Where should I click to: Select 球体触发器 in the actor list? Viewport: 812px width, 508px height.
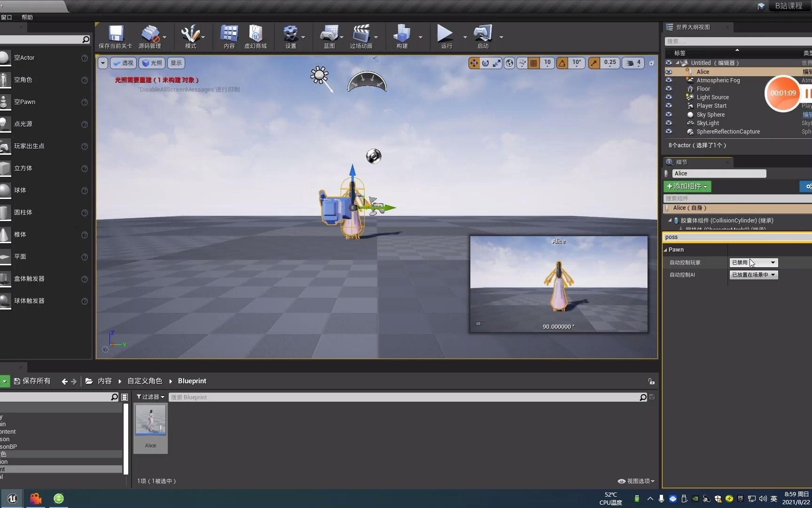[29, 301]
